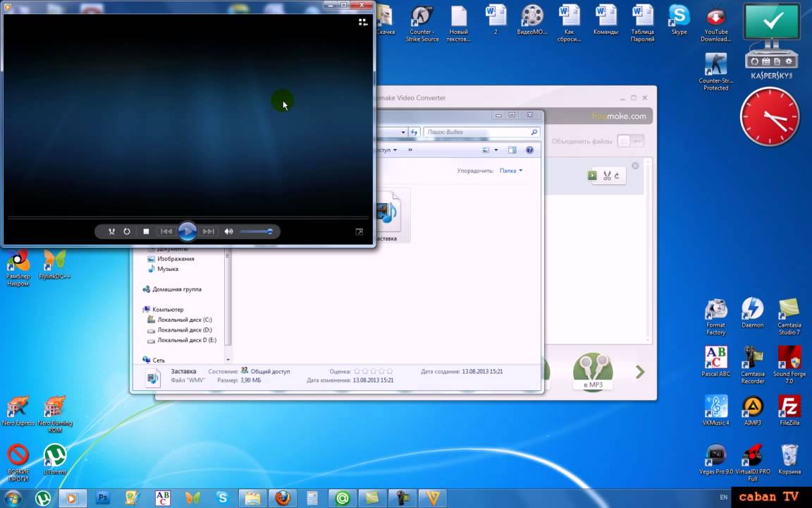812x508 pixels.
Task: Skip to next track in Media Player
Action: [208, 231]
